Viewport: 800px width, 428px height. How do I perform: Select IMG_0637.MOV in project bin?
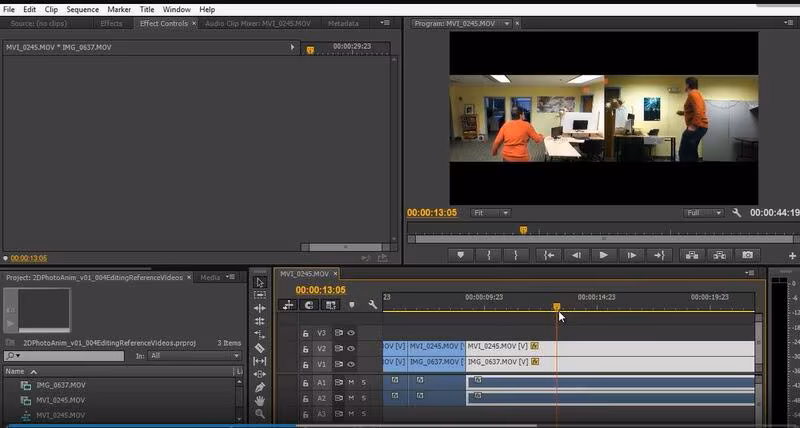tap(61, 385)
